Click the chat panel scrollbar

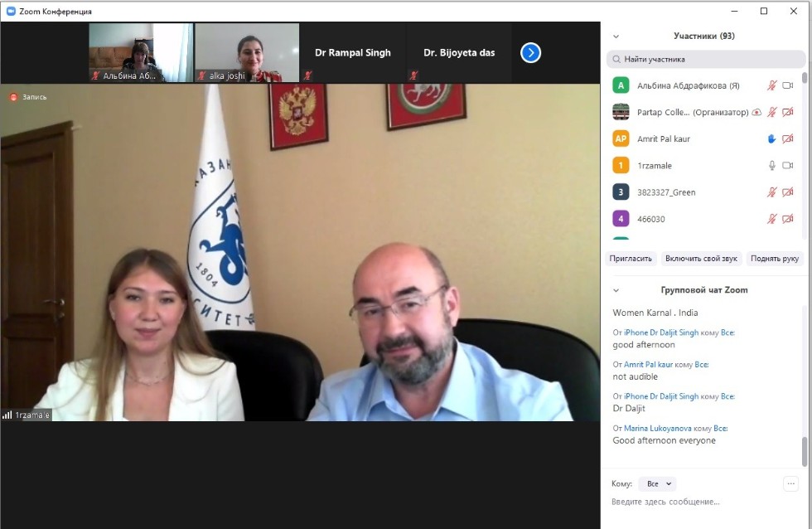pyautogui.click(x=804, y=450)
